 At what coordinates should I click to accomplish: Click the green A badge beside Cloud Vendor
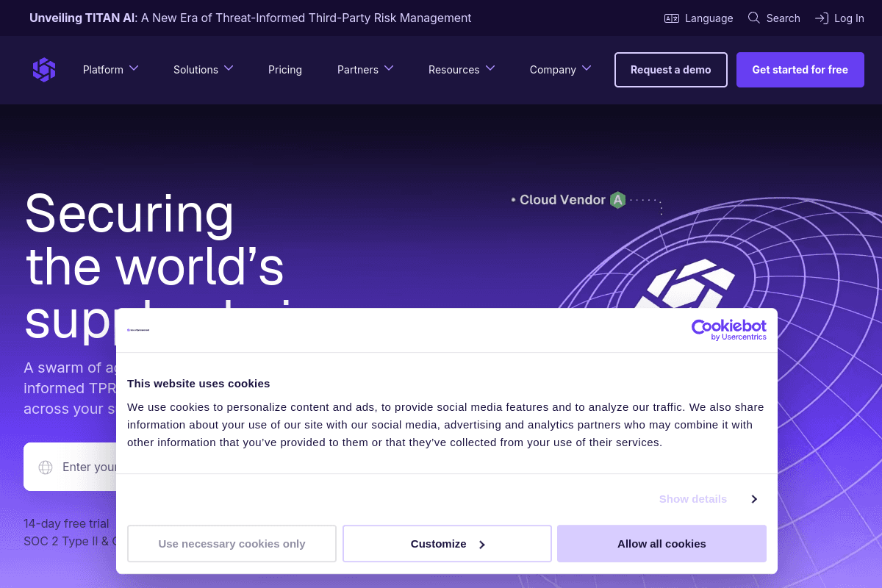(617, 200)
